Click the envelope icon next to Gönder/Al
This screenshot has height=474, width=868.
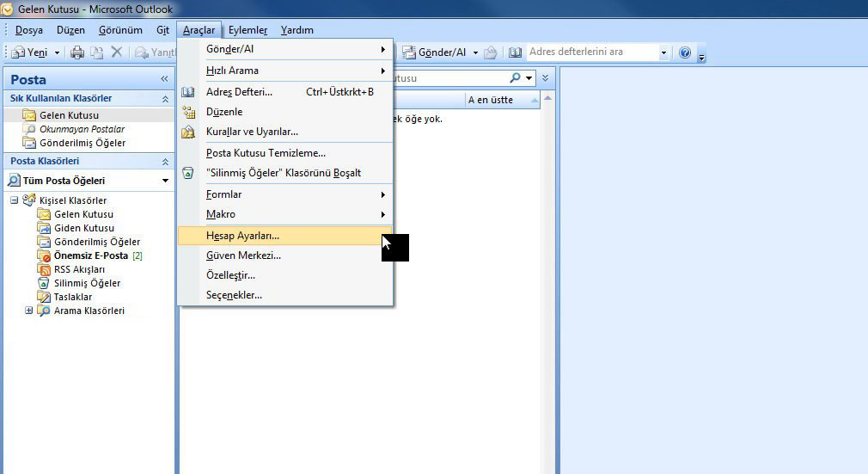tap(491, 52)
